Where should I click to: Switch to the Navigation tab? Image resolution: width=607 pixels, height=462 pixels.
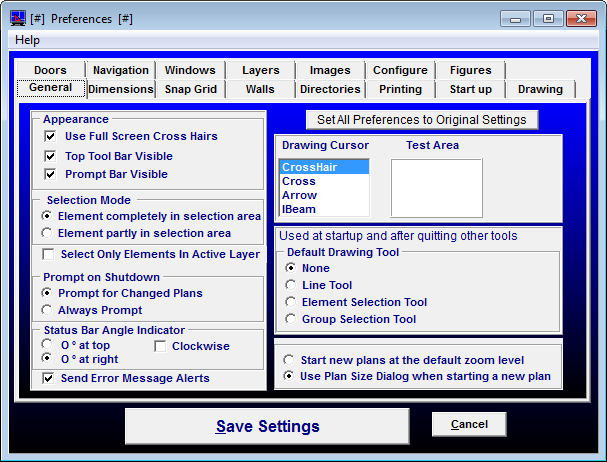click(121, 70)
